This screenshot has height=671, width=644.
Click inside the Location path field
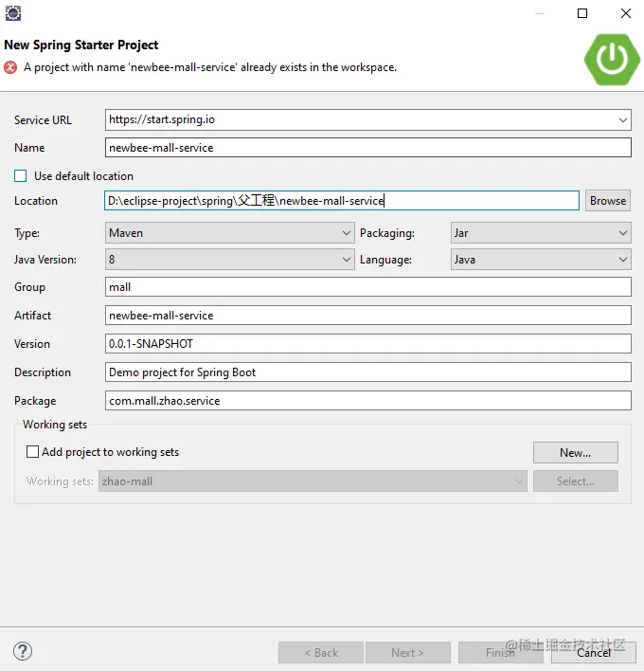point(342,201)
